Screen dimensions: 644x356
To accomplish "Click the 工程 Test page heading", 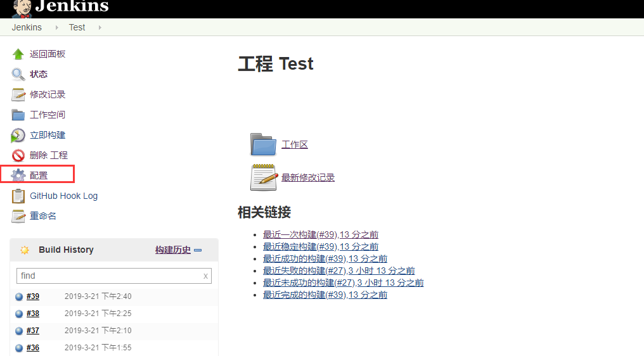I will pos(276,64).
